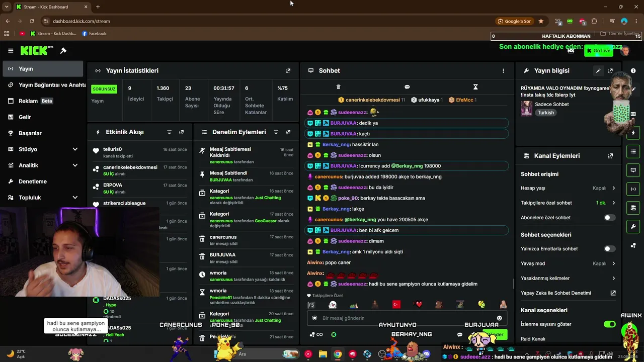Screen dimensions: 644x362
Task: Open Yayın Bağlantısı ve Anahtar page
Action: [x=43, y=85]
